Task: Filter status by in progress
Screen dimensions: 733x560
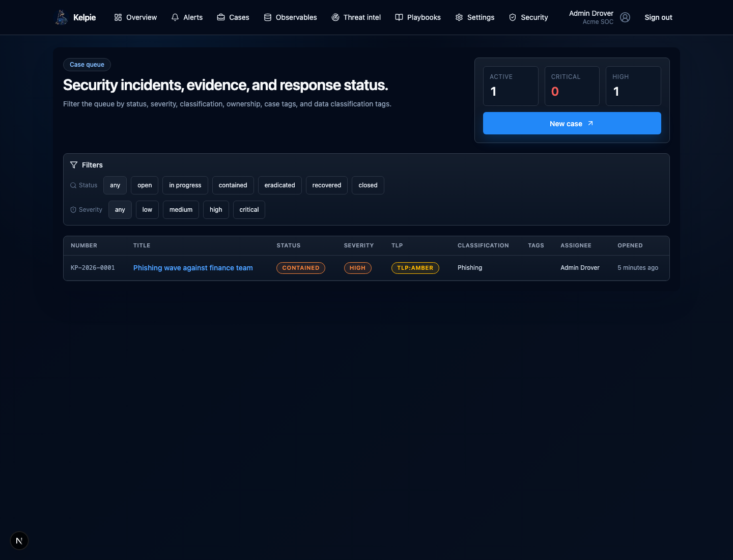Action: click(x=185, y=185)
